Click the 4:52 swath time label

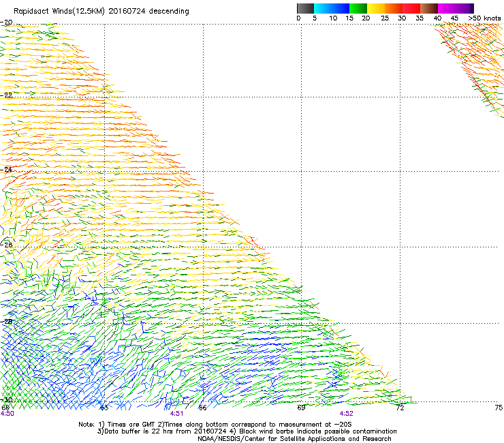tap(346, 414)
